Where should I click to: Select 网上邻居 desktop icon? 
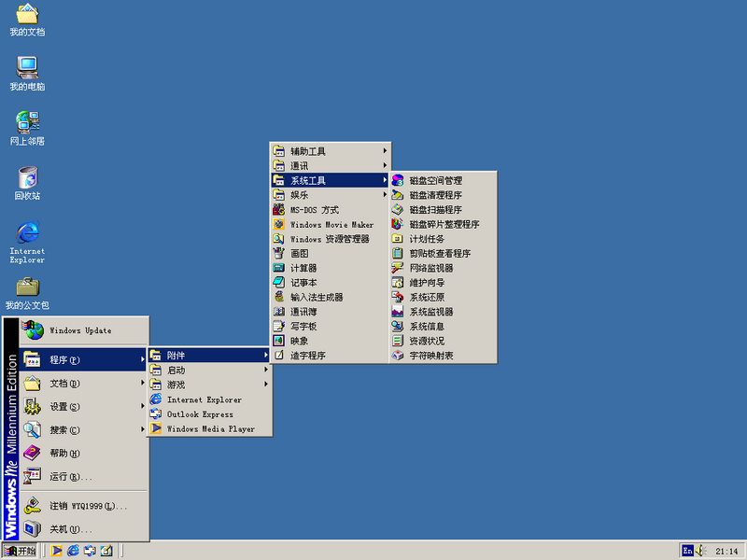pyautogui.click(x=27, y=129)
